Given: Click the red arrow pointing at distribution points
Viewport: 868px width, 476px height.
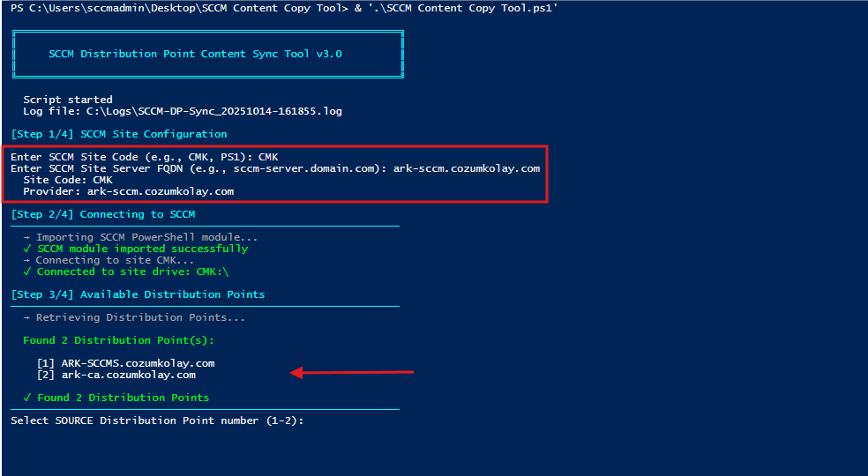Looking at the screenshot, I should (x=352, y=373).
